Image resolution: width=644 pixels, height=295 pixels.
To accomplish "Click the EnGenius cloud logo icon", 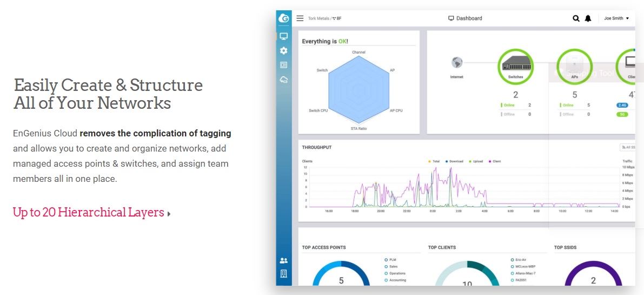I will pos(283,18).
